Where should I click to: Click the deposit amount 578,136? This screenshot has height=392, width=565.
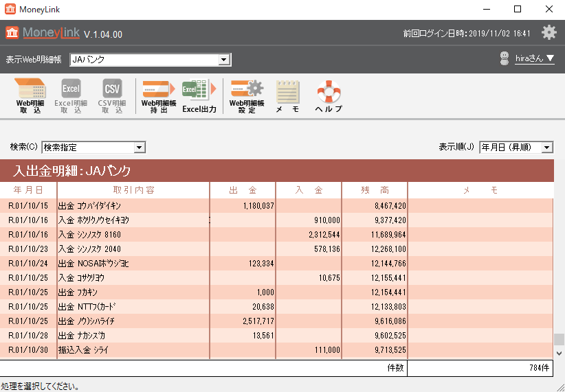326,249
